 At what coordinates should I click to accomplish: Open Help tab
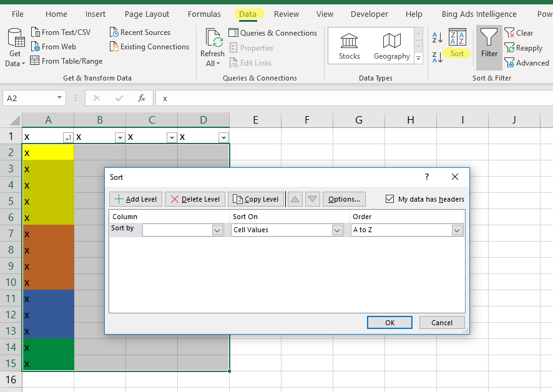tap(414, 14)
